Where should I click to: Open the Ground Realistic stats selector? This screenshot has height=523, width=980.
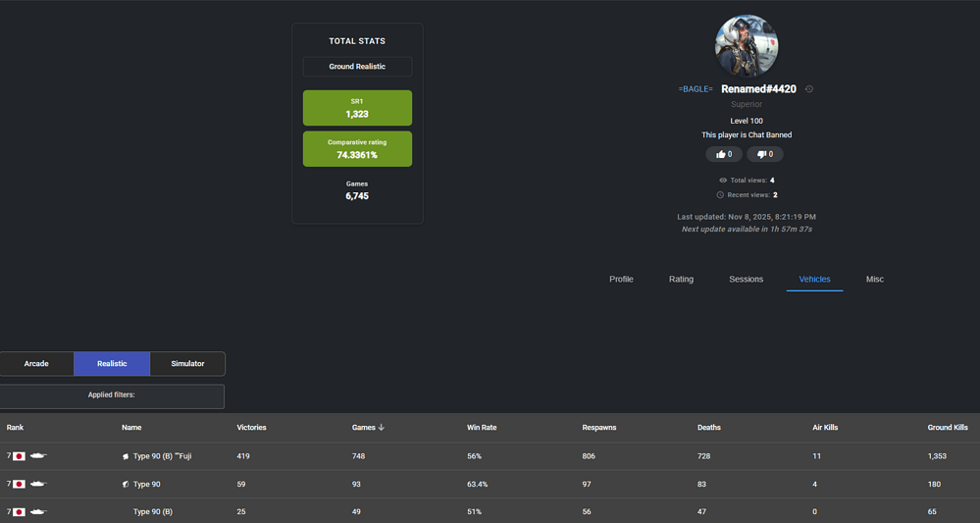point(357,67)
